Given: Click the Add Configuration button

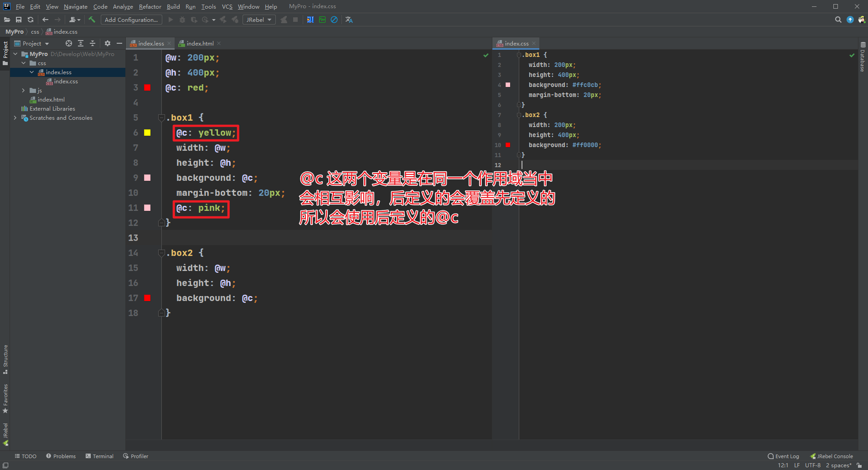Looking at the screenshot, I should tap(131, 20).
